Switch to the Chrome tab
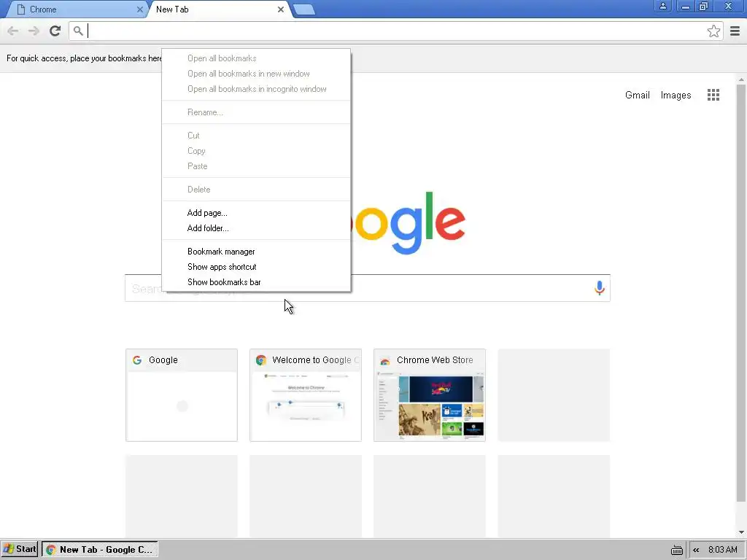The image size is (747, 560). click(77, 9)
